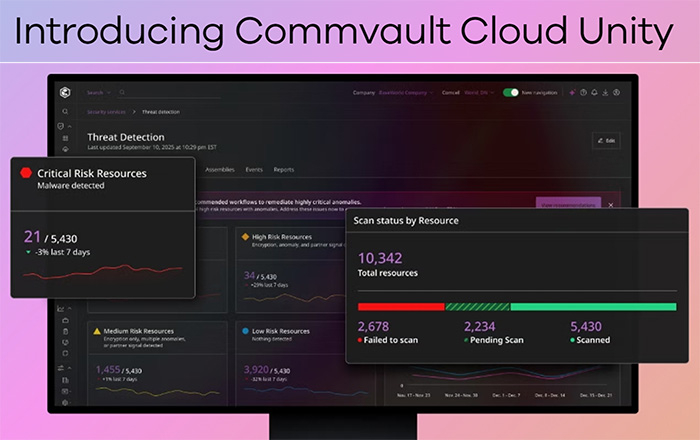The height and width of the screenshot is (440, 700).
Task: Click the Scan status by Resource heading
Action: point(406,220)
